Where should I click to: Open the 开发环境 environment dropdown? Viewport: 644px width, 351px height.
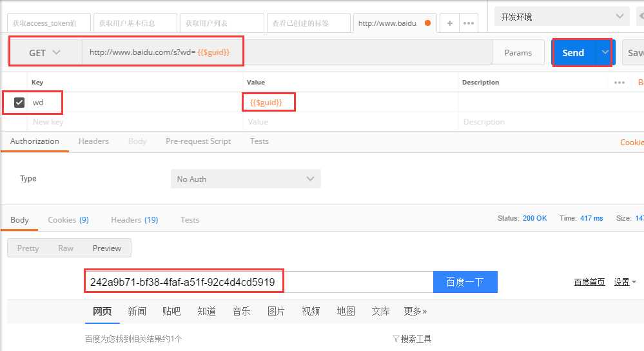(x=561, y=16)
